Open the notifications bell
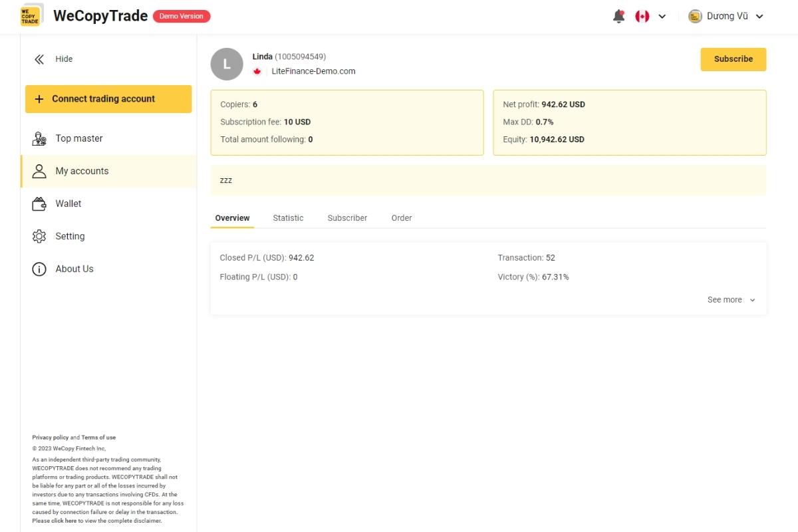Image resolution: width=798 pixels, height=532 pixels. pyautogui.click(x=618, y=17)
